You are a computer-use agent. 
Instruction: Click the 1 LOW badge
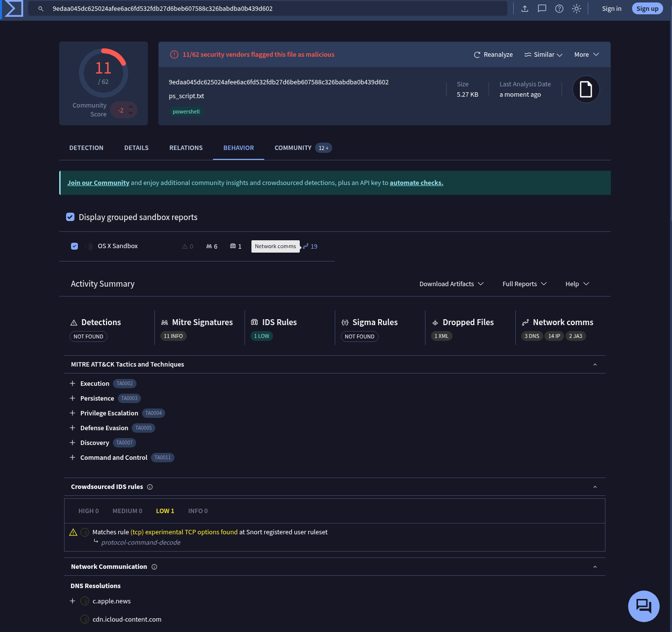(x=262, y=336)
